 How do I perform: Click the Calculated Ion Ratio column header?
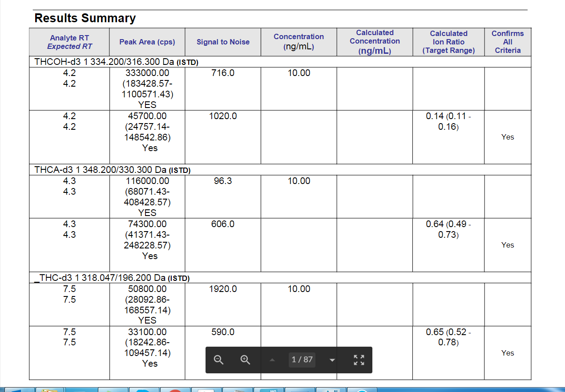[448, 42]
